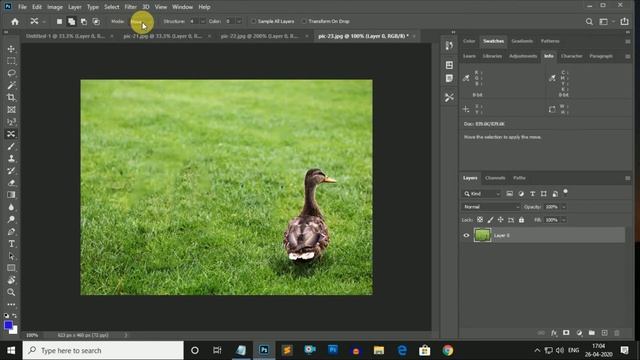Screen dimensions: 640x360
Task: Open the Properties panel icon in dock
Action: [449, 65]
